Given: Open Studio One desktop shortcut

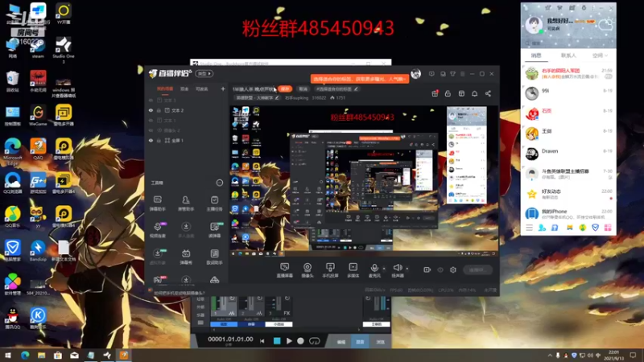Looking at the screenshot, I should pyautogui.click(x=64, y=50).
